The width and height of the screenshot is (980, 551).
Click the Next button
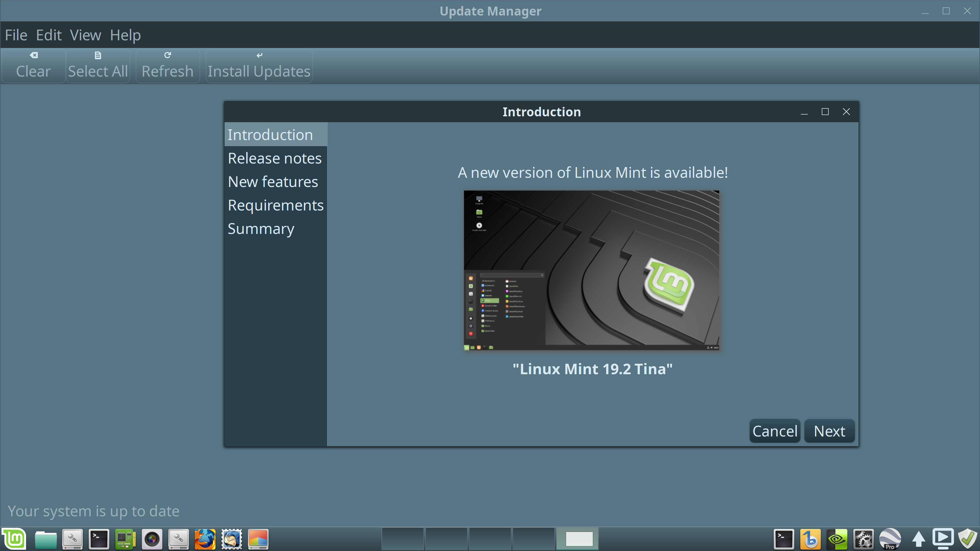click(829, 431)
